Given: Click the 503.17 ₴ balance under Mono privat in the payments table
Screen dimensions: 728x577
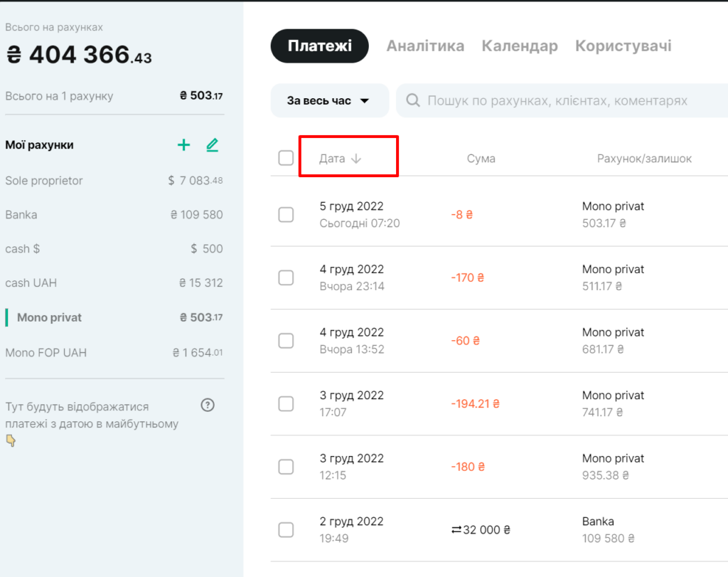Looking at the screenshot, I should [x=604, y=223].
